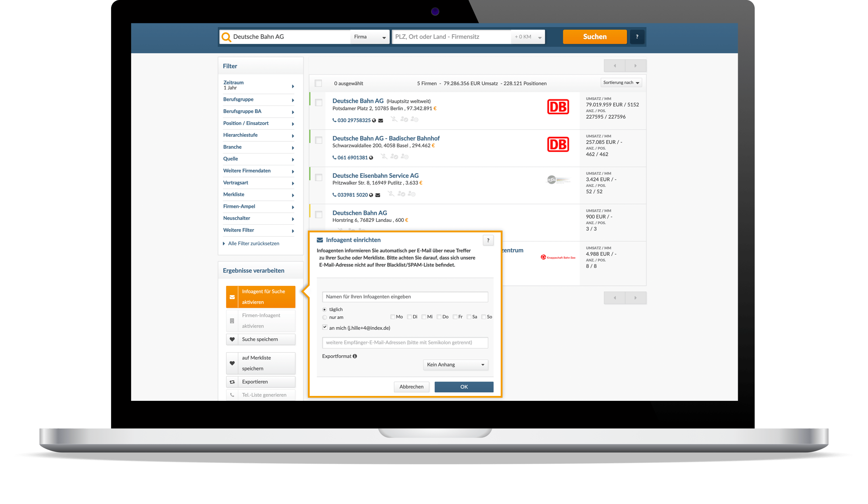Viewport: 868px width, 504px height.
Task: Select the nur am radio button
Action: [324, 317]
